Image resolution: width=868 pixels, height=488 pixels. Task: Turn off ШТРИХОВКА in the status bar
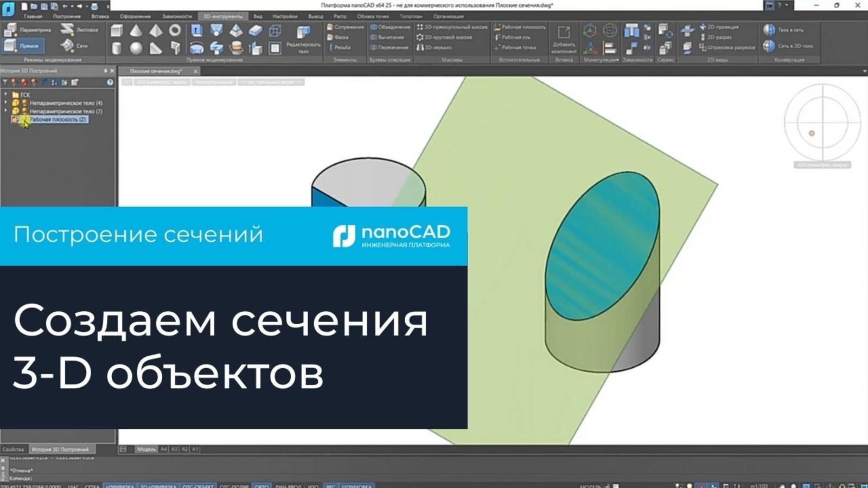pos(355,485)
